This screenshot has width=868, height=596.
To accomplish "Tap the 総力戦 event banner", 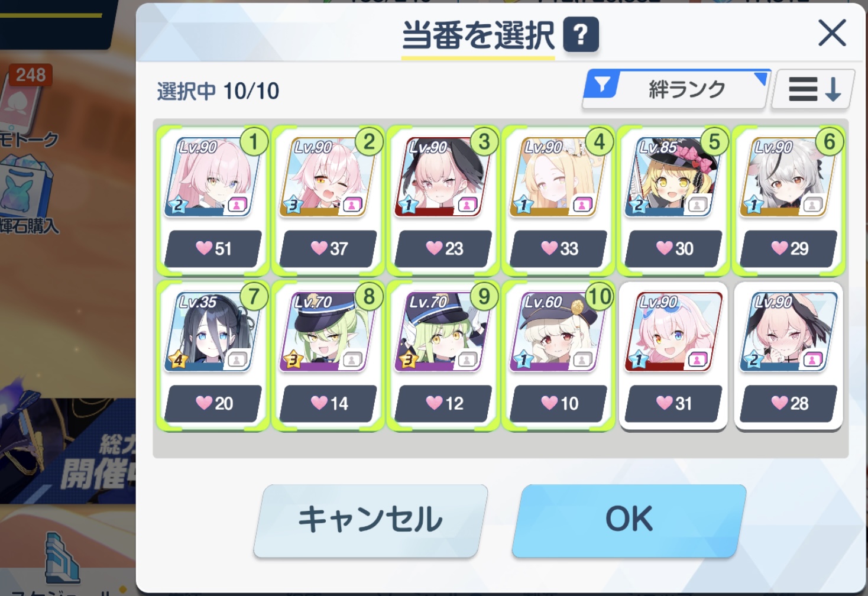I will 68,449.
